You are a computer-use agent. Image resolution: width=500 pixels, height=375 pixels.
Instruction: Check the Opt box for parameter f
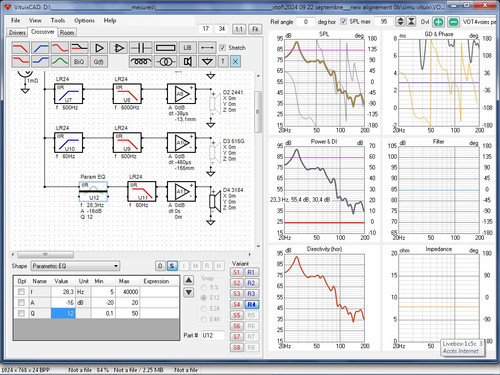coord(21,292)
